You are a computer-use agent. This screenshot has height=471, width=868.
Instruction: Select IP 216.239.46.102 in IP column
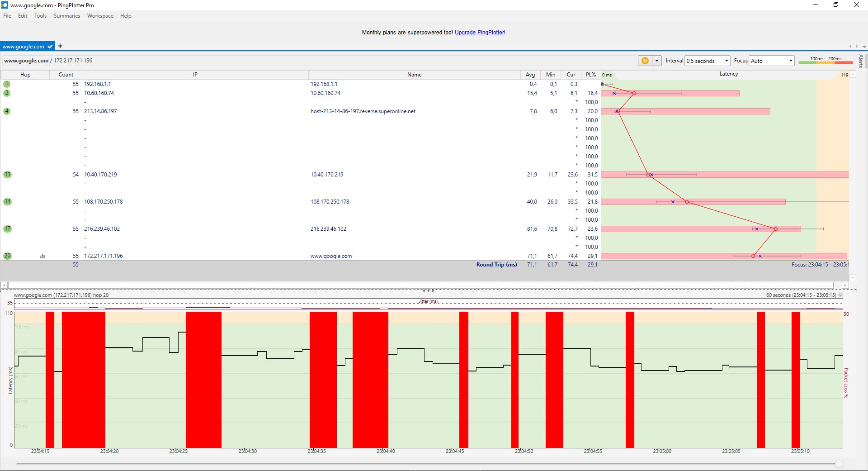[102, 229]
